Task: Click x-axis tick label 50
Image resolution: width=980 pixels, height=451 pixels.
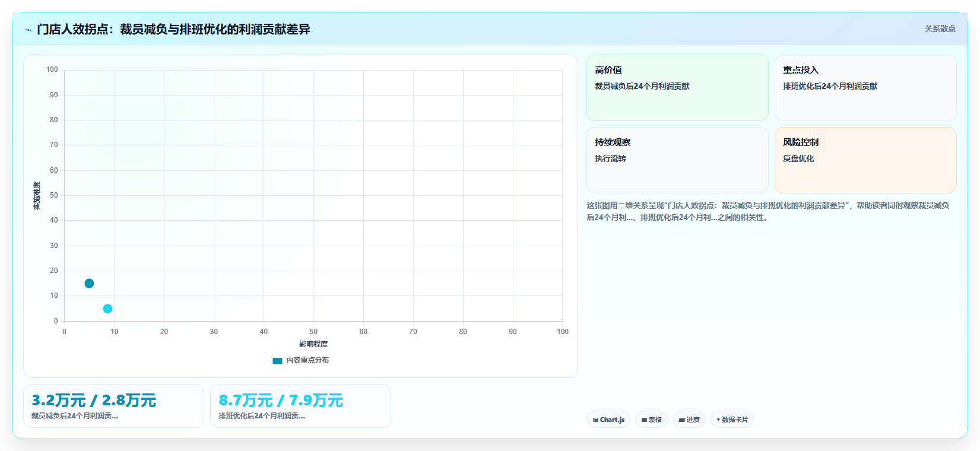Action: tap(313, 332)
